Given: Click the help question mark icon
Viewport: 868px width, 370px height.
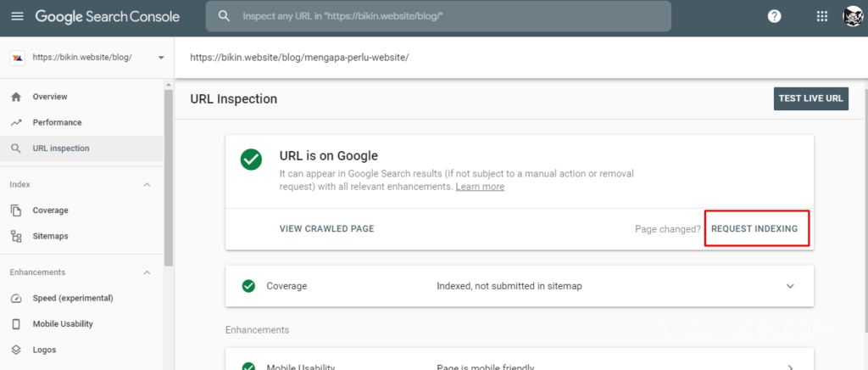Looking at the screenshot, I should [774, 16].
